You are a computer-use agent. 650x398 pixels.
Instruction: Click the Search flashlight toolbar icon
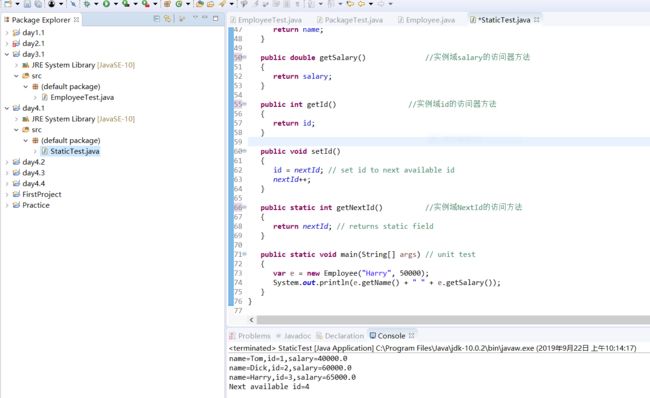(222, 4)
